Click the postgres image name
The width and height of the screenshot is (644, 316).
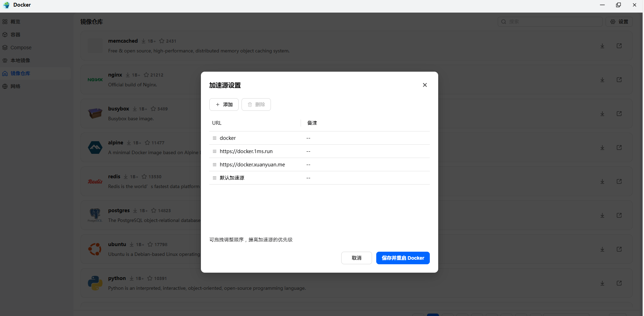(119, 210)
